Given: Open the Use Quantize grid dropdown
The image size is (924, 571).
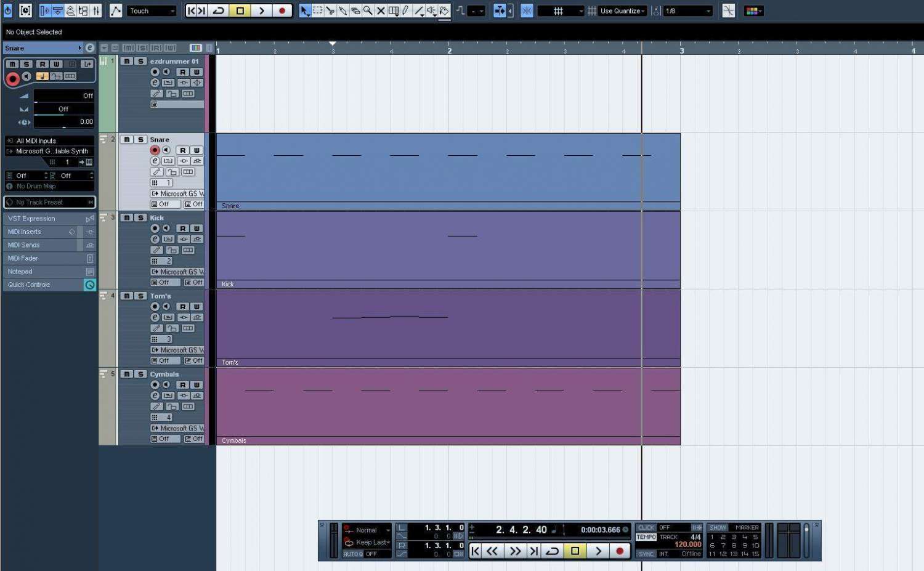Looking at the screenshot, I should 623,11.
